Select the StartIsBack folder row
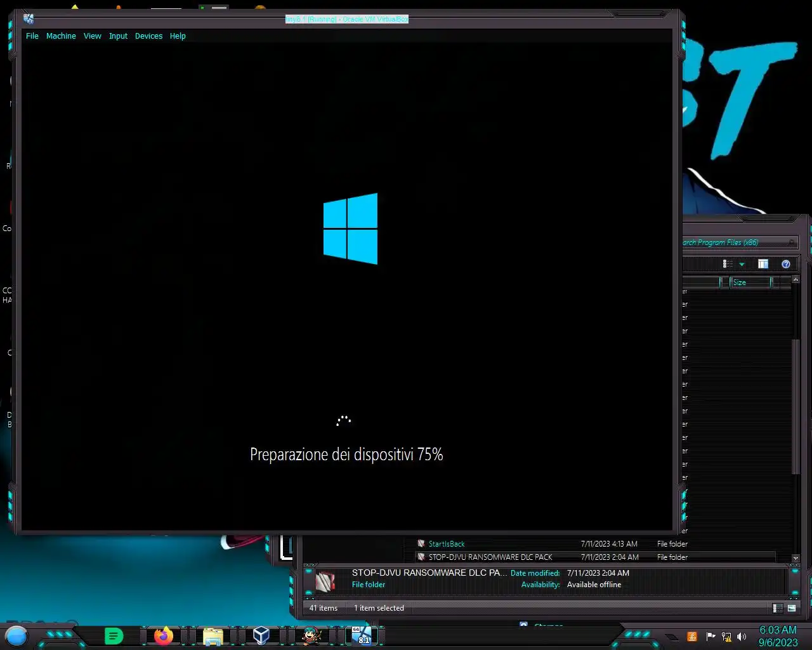The width and height of the screenshot is (812, 650). [x=596, y=544]
